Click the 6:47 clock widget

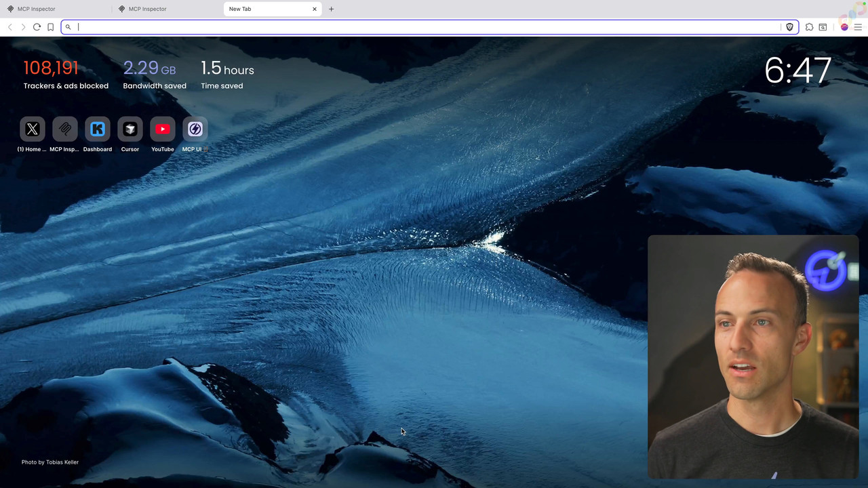click(797, 70)
